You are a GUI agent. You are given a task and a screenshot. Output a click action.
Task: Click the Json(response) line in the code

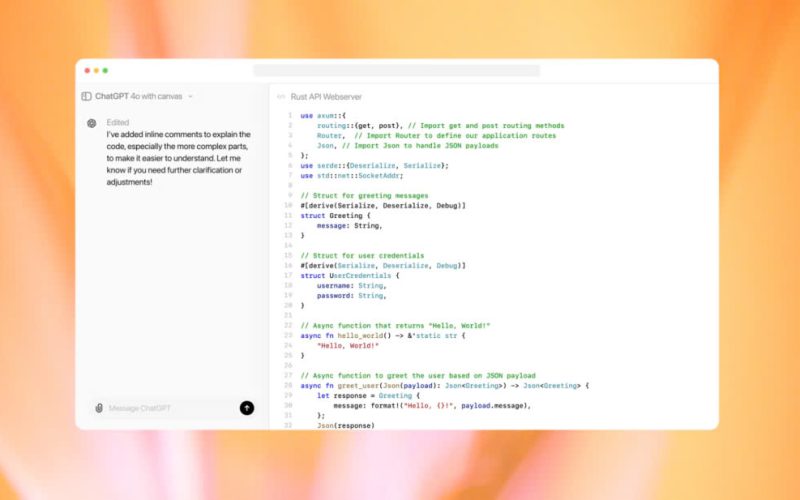click(345, 425)
